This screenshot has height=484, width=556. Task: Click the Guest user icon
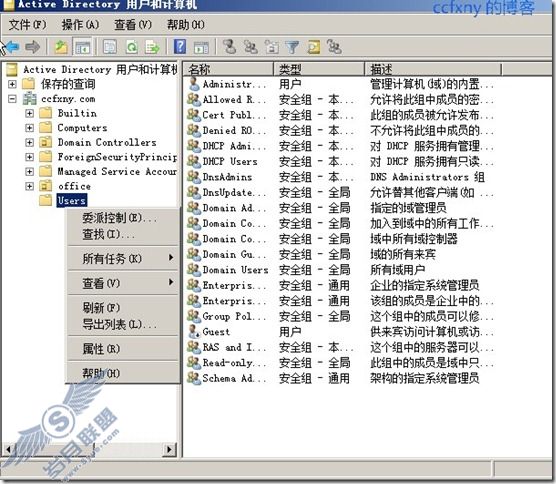click(x=194, y=331)
